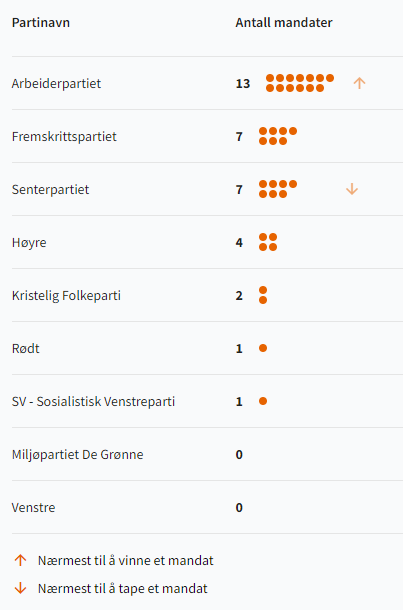403x610 pixels.
Task: Click the number 13 for Arbeiderpartiet
Action: 243,83
